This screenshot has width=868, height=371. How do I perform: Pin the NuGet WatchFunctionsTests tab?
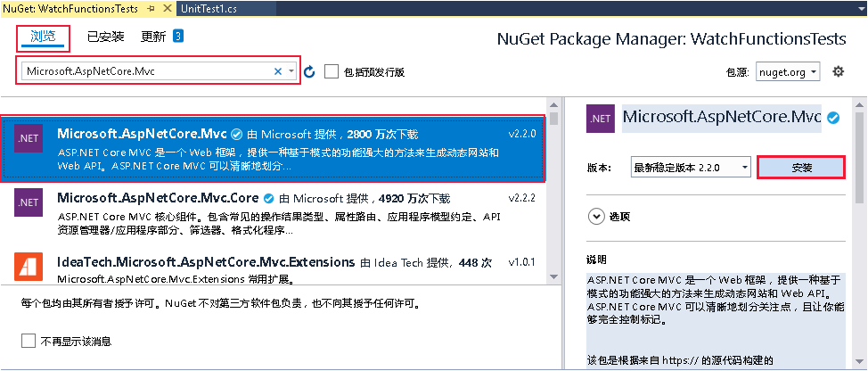pos(151,8)
